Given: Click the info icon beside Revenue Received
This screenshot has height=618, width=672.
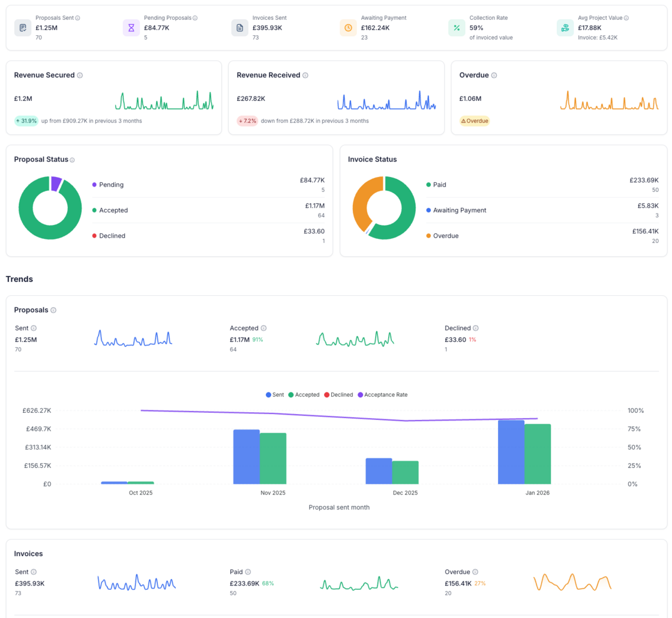Looking at the screenshot, I should [305, 76].
